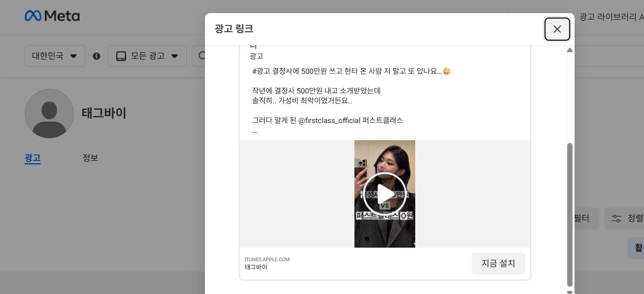Open the 대한민국 country dropdown
The width and height of the screenshot is (644, 294).
click(x=55, y=56)
